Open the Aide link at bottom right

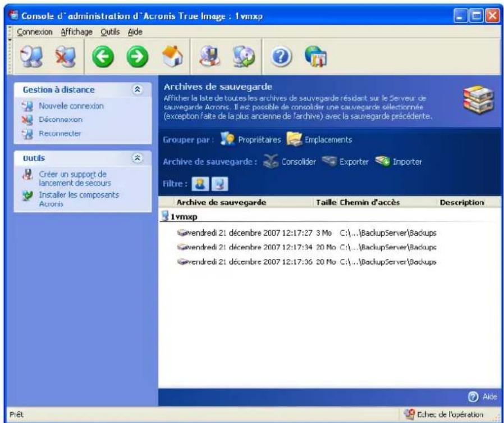489,397
